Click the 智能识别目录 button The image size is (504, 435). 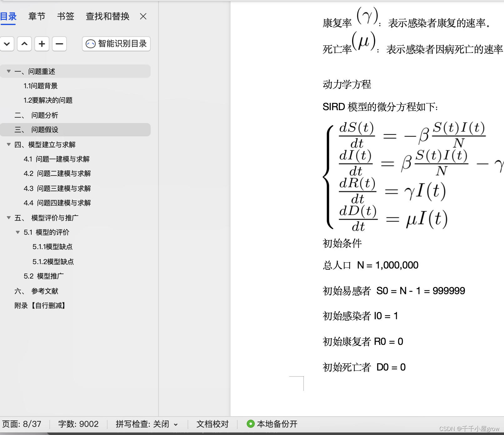click(116, 44)
